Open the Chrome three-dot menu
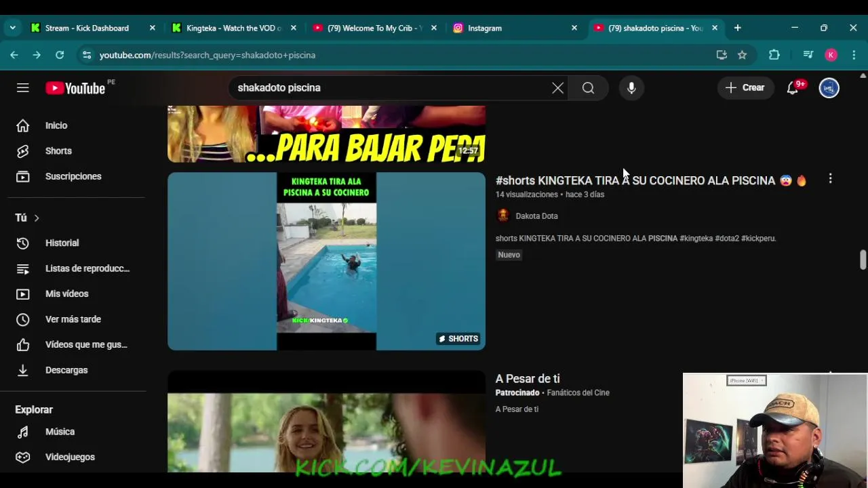This screenshot has width=868, height=488. click(854, 55)
